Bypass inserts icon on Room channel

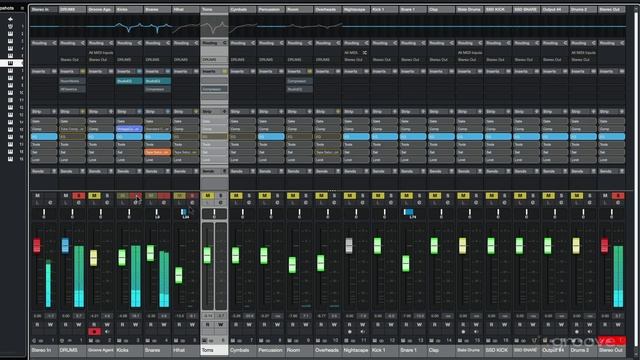coord(310,71)
